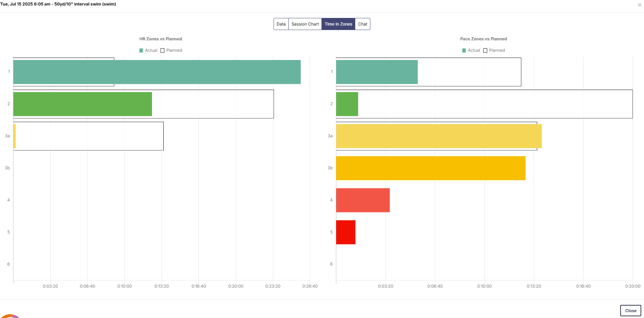Click the HR zone 3a small yellow bar

(x=14, y=136)
